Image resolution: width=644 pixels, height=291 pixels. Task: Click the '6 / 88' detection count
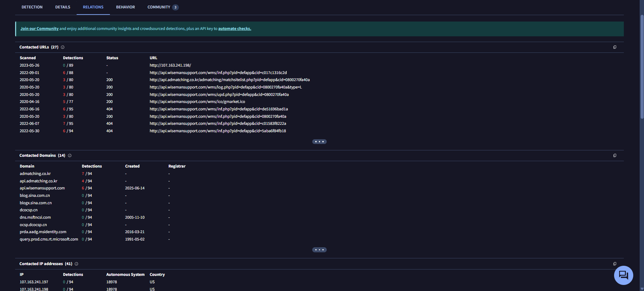[x=68, y=73]
